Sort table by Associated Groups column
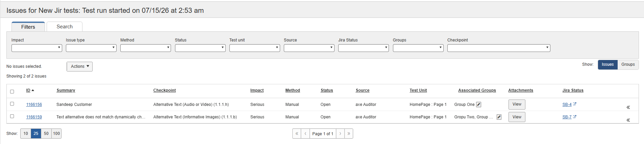The image size is (644, 144). click(477, 90)
